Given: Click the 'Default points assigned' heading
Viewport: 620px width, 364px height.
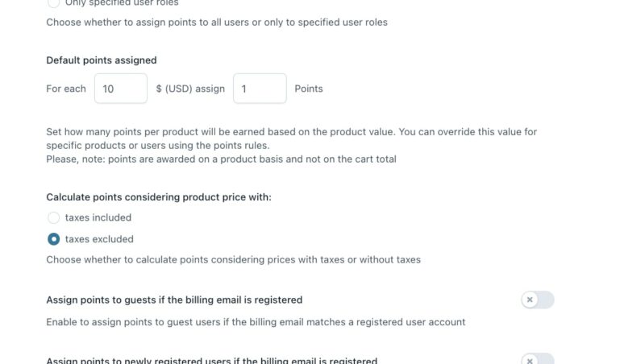Looking at the screenshot, I should coord(102,60).
